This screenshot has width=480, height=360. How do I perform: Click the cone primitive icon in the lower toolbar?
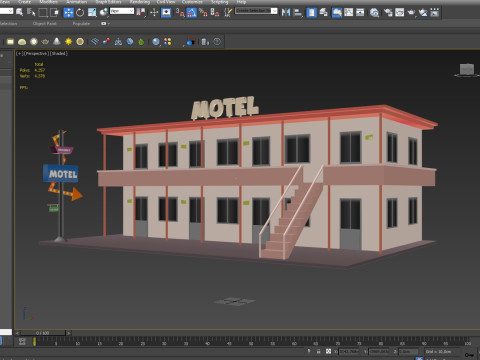(57, 42)
